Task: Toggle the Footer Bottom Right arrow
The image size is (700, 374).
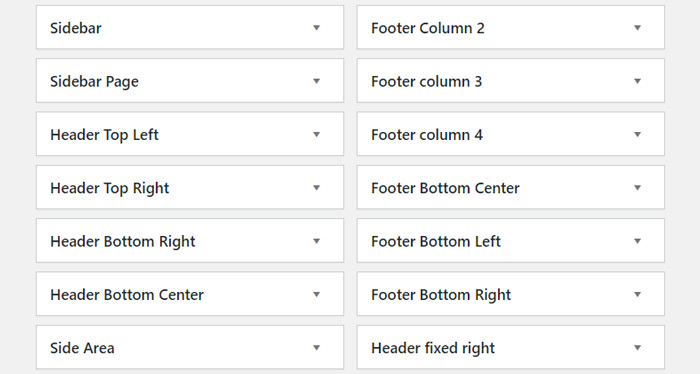Action: [x=638, y=295]
